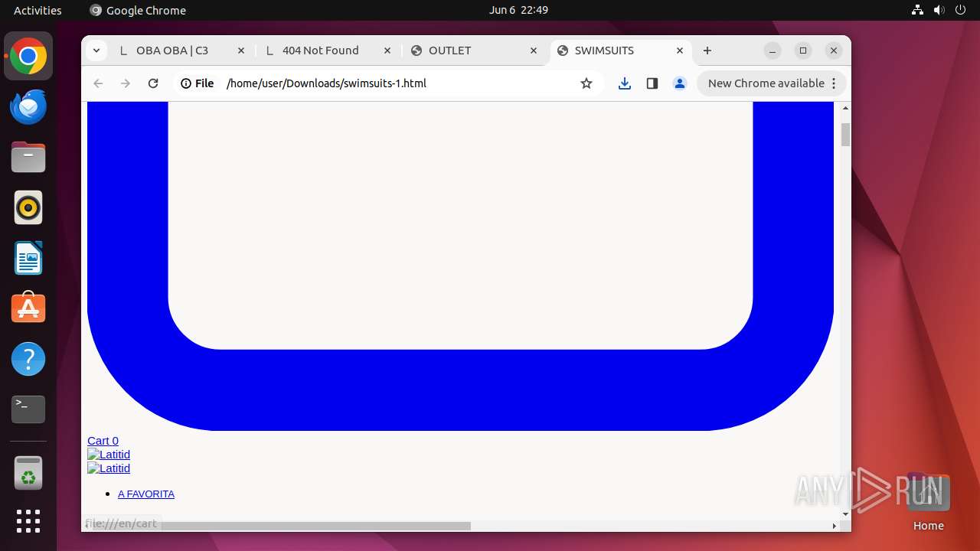Open the Home folder desktop icon

[928, 502]
